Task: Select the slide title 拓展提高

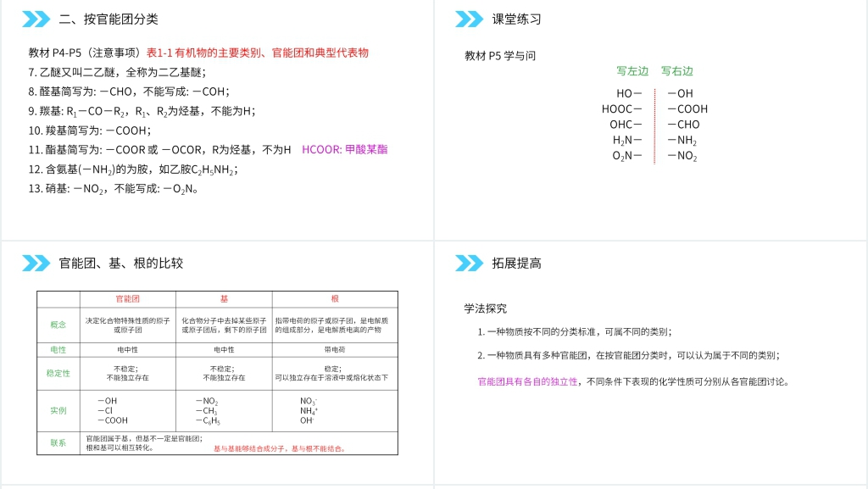Action: point(516,264)
